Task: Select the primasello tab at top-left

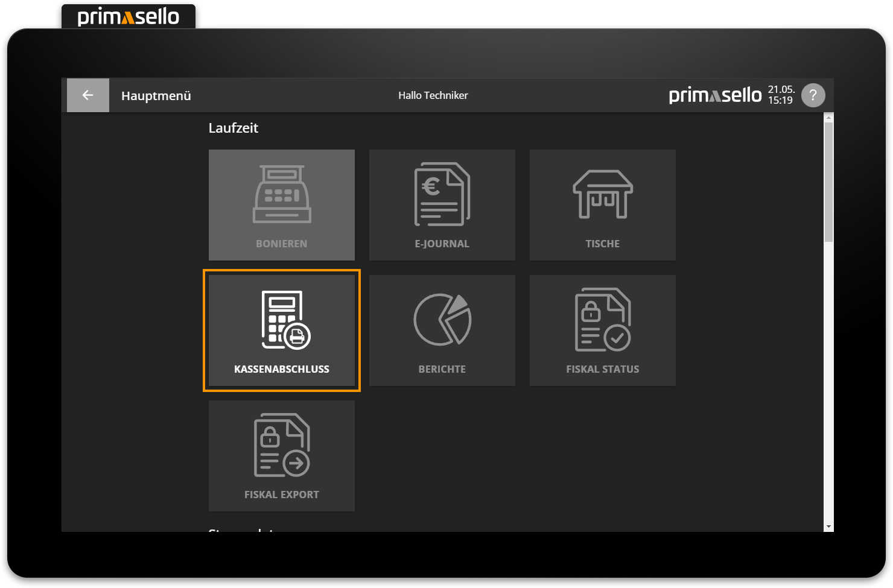Action: coord(129,17)
